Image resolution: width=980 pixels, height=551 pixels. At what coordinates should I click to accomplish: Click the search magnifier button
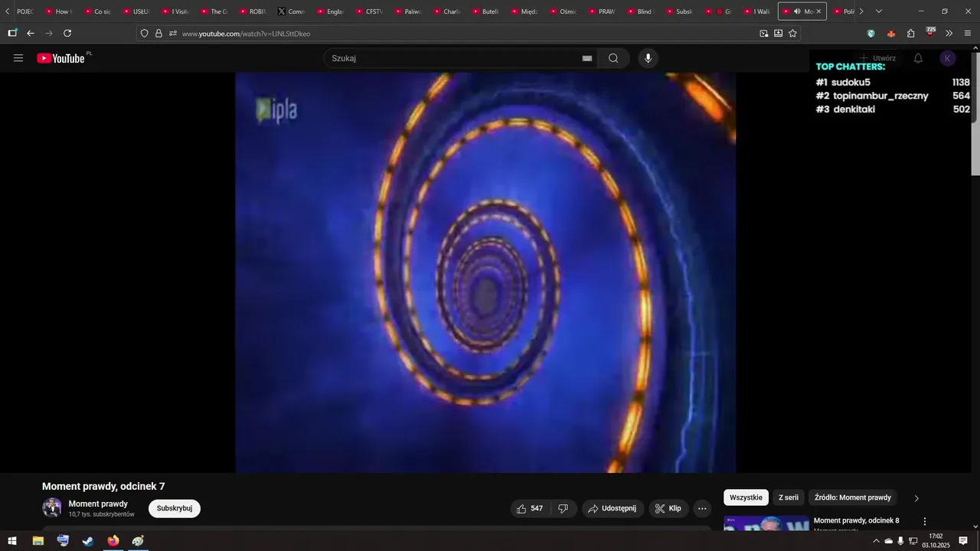pyautogui.click(x=613, y=58)
